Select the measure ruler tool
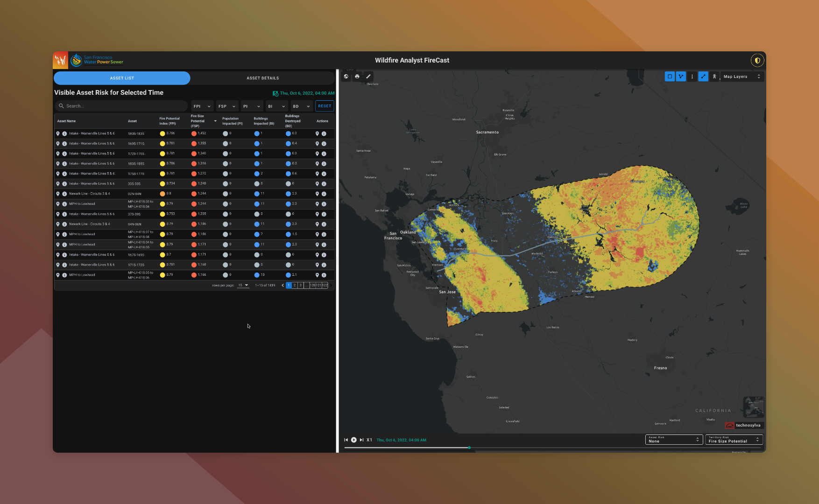The width and height of the screenshot is (819, 504). coord(368,77)
